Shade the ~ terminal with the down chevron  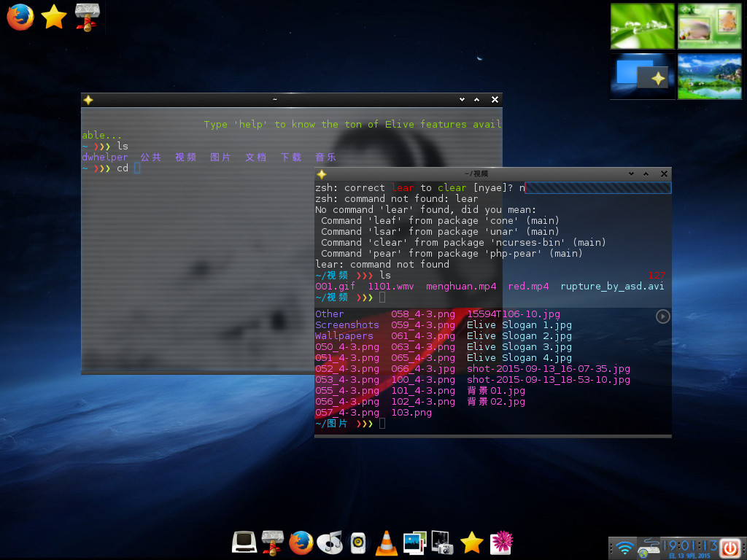(x=462, y=99)
